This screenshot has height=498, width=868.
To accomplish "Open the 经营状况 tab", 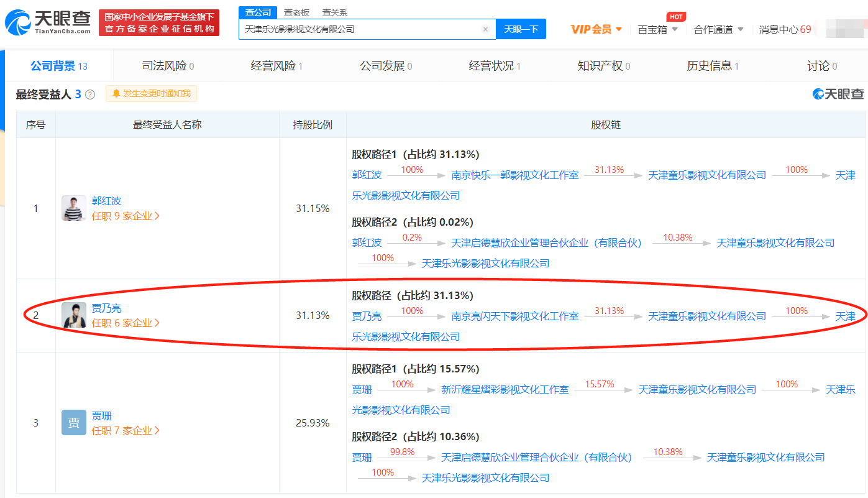I will click(x=495, y=66).
